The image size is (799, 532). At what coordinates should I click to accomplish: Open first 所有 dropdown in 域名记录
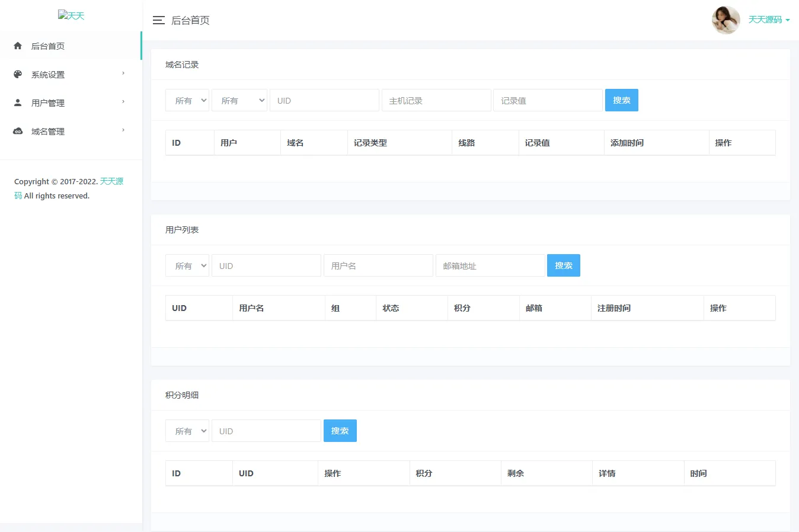pyautogui.click(x=187, y=100)
